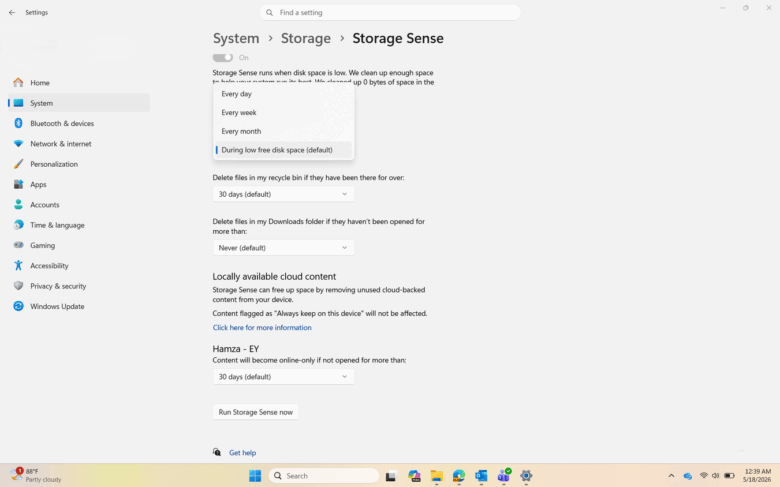Open the Get help link

243,453
